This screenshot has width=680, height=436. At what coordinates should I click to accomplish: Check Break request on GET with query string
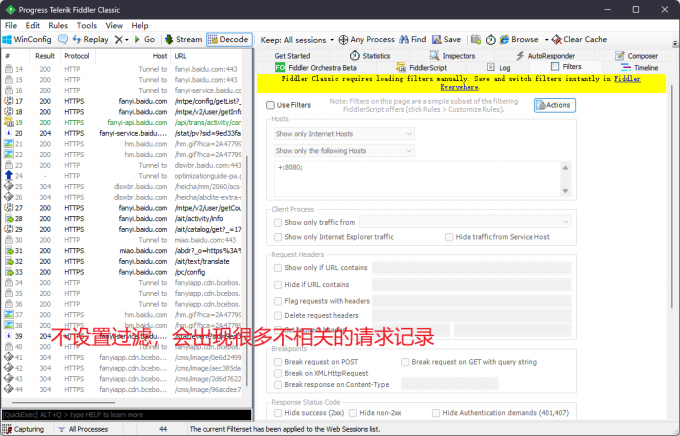(x=405, y=362)
